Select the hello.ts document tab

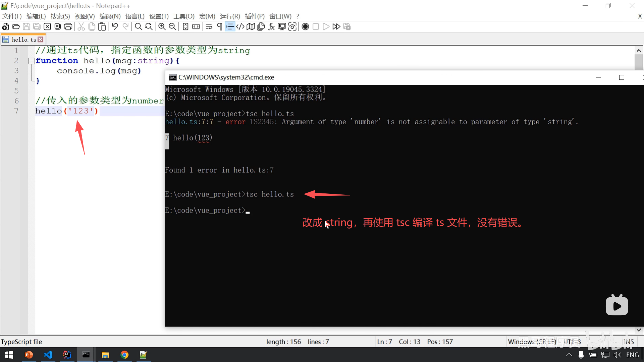click(23, 40)
